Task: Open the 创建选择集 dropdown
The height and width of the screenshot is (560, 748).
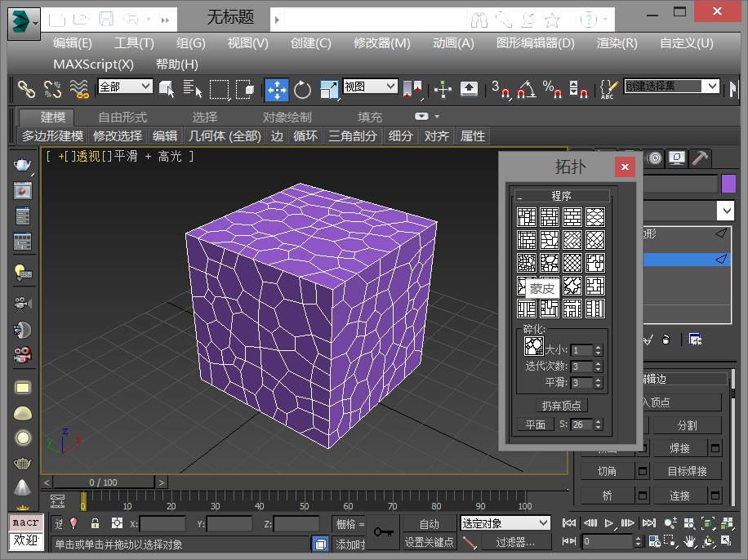Action: tap(672, 87)
